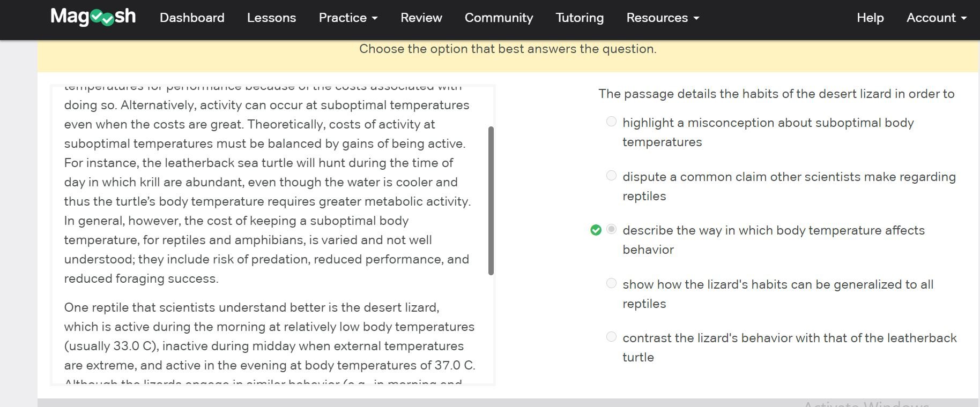Open the Community link
The image size is (980, 407).
click(499, 18)
